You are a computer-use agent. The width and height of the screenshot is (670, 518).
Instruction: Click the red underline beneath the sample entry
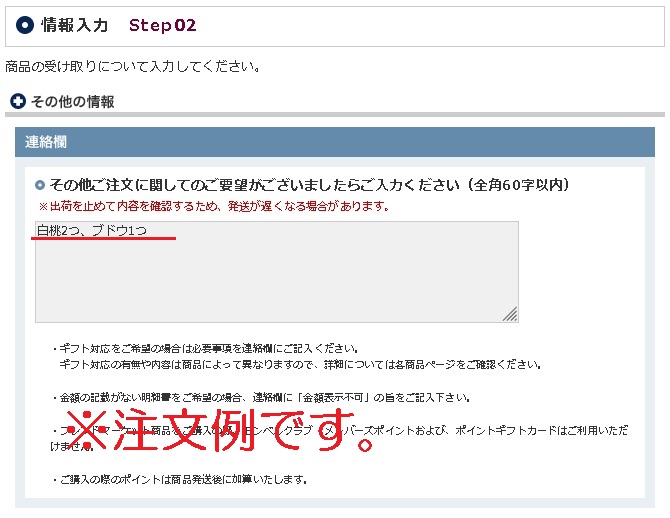point(105,239)
